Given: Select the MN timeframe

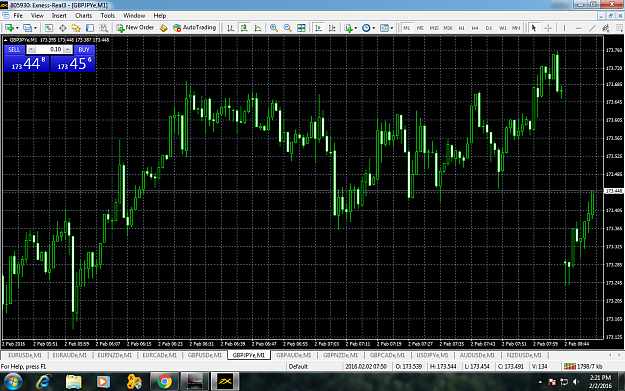Looking at the screenshot, I should tap(516, 28).
